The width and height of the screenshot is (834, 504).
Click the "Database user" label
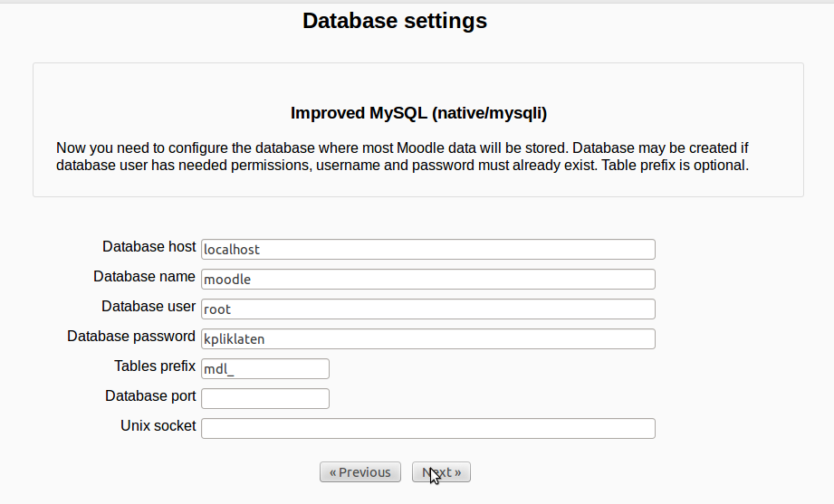click(x=149, y=306)
